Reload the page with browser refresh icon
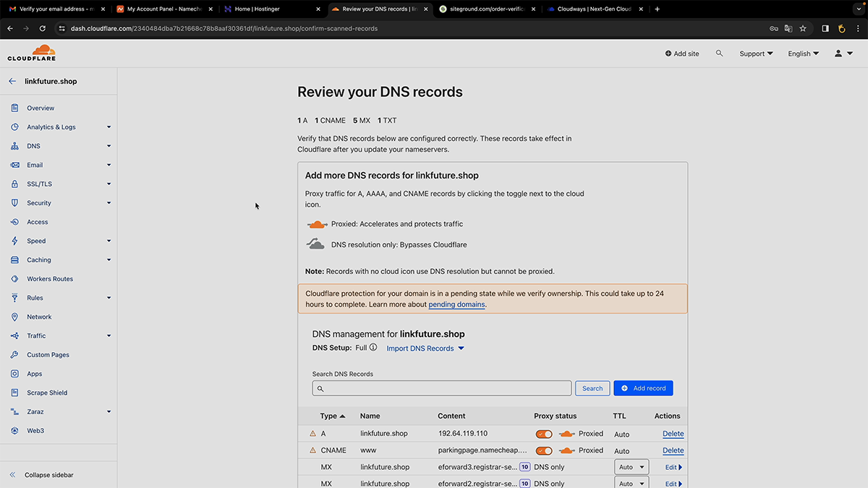Viewport: 868px width, 488px height. point(43,28)
